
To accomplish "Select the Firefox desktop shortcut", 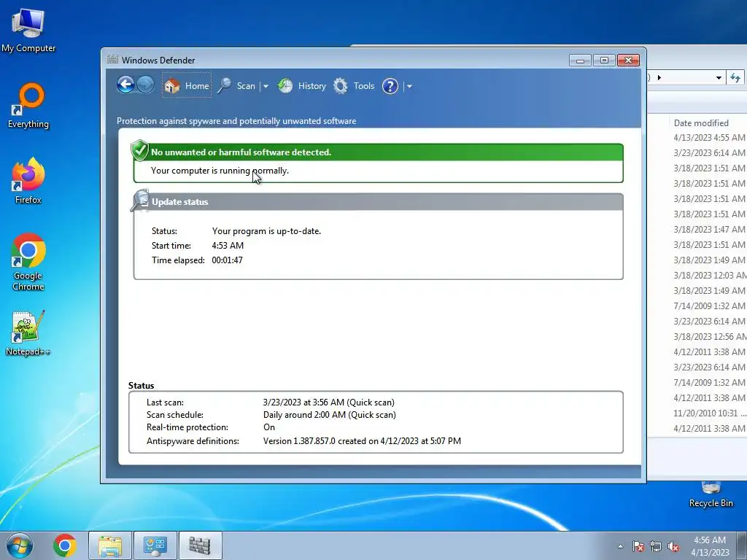I will 28,181.
